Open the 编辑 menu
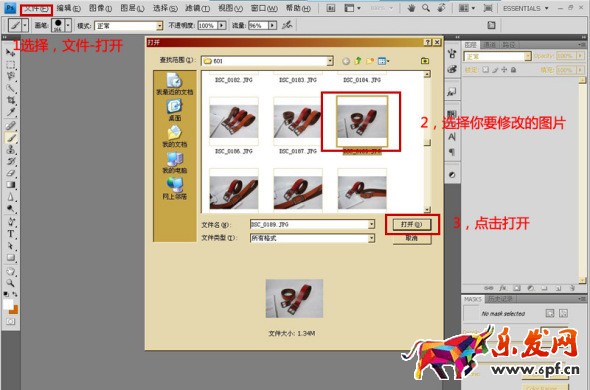590x390 pixels. pos(68,8)
